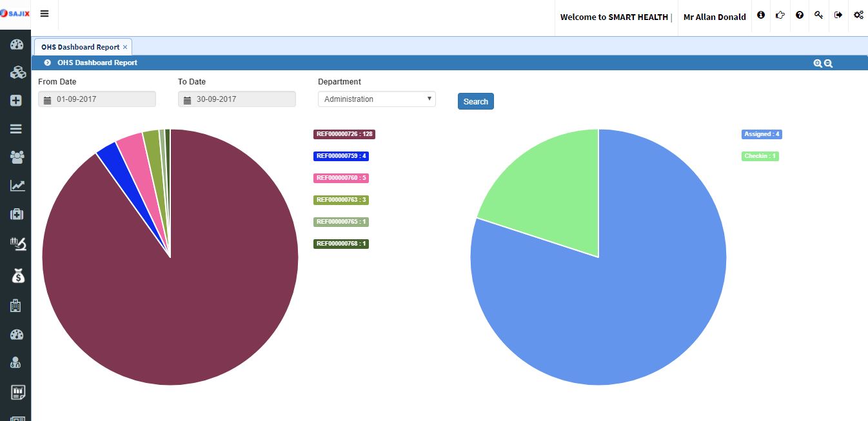Screen dimensions: 868x421
Task: Collapse the OHS Dashboard Report panel header
Action: coord(47,63)
